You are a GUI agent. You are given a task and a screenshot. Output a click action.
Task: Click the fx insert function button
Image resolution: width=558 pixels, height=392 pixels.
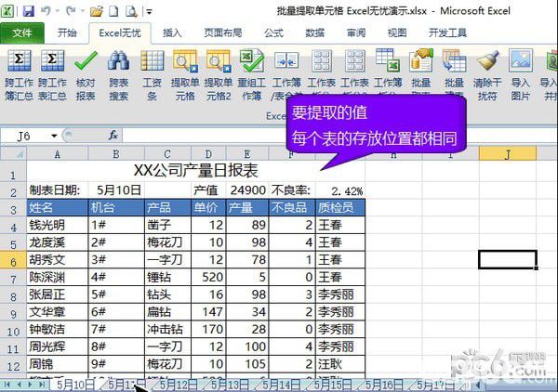coord(113,136)
